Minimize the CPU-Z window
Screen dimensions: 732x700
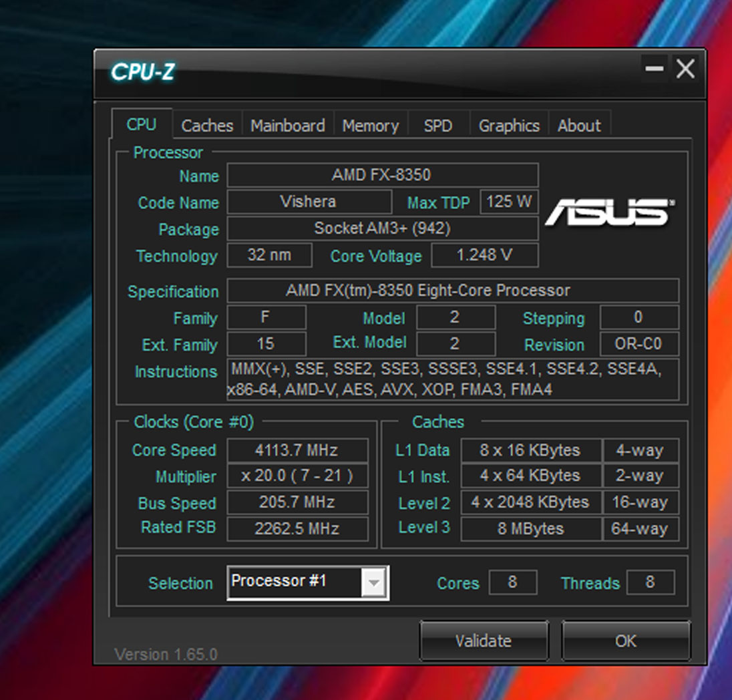654,69
